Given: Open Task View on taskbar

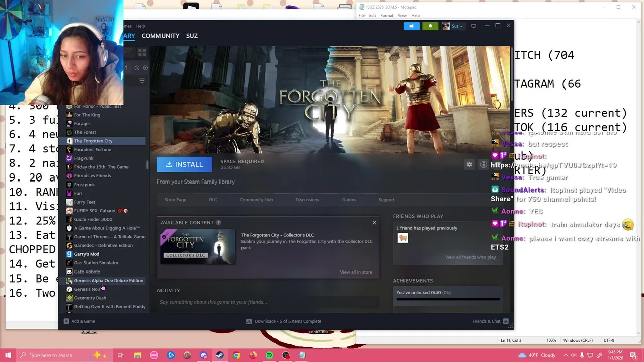Looking at the screenshot, I should tap(121, 355).
